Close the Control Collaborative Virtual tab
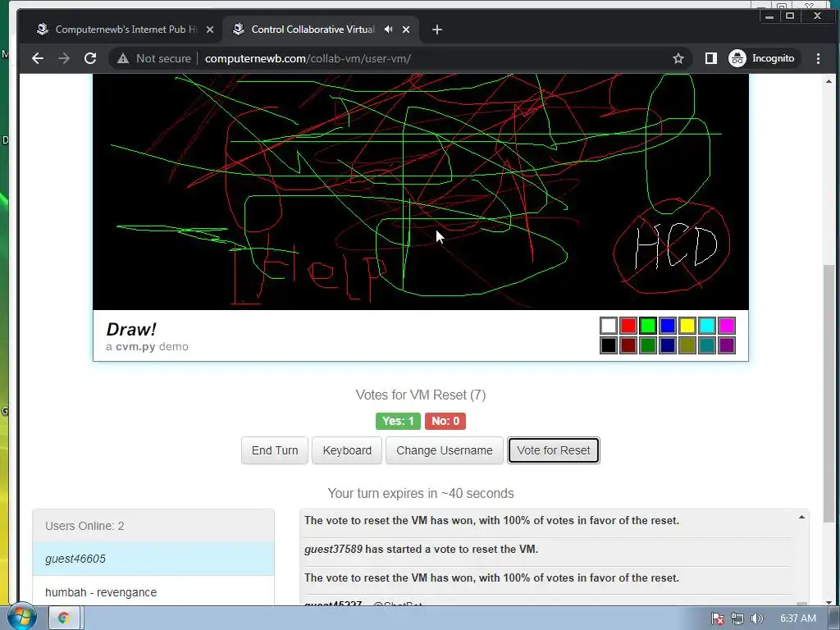The width and height of the screenshot is (840, 630). coord(406,30)
